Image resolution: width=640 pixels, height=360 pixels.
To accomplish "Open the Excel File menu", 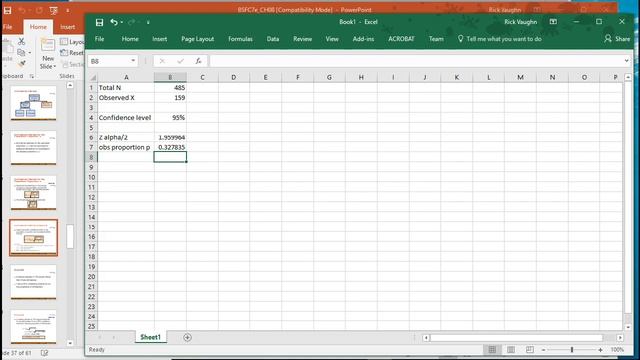I will [99, 39].
